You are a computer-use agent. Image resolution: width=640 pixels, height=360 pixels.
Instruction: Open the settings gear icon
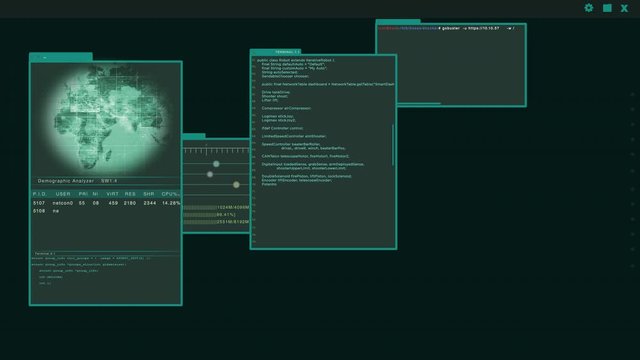coord(589,8)
